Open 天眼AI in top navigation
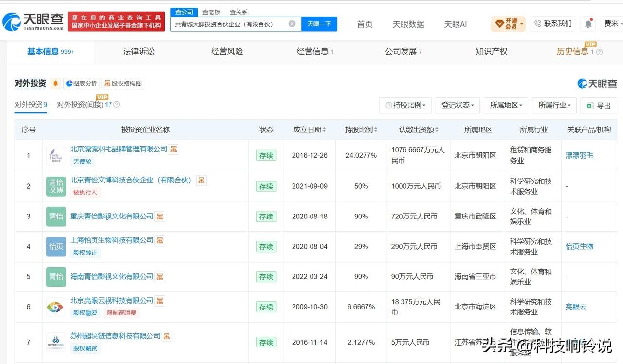This screenshot has width=623, height=364. click(455, 24)
